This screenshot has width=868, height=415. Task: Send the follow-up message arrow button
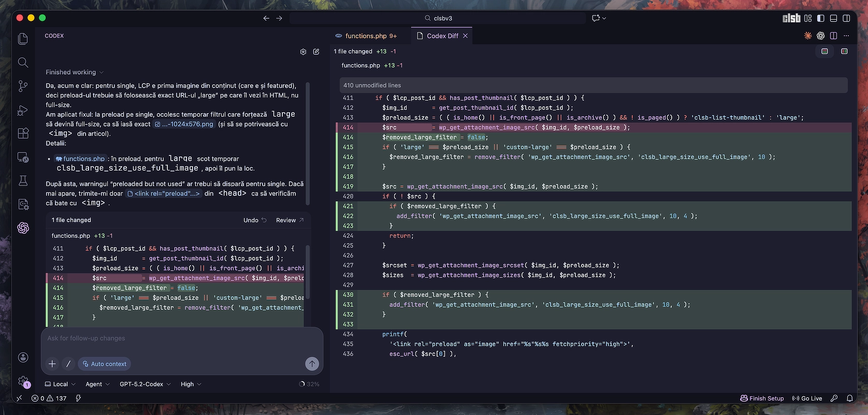(312, 364)
